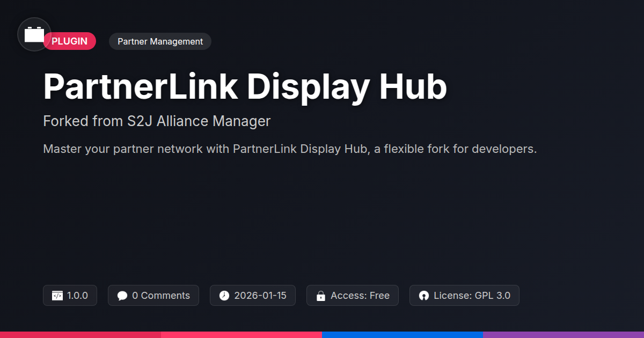This screenshot has width=644, height=338.
Task: Click the 2026-01-15 date label
Action: pyautogui.click(x=260, y=296)
